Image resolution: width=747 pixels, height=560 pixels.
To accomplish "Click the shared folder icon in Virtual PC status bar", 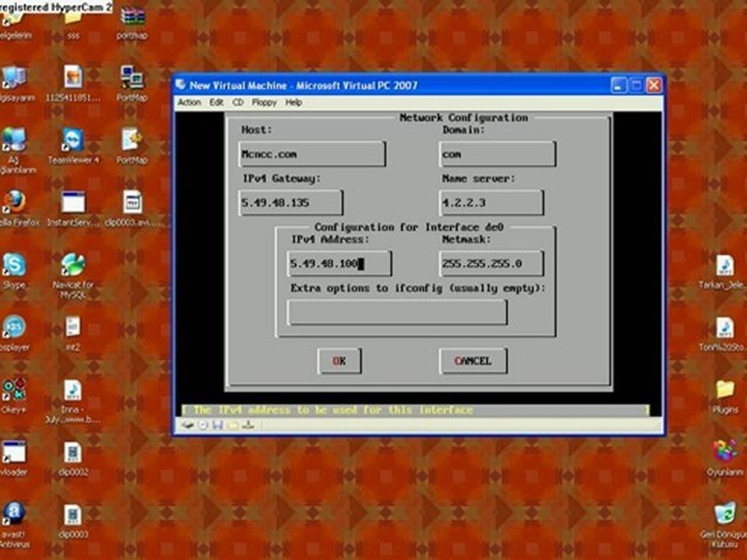I will pos(233,425).
